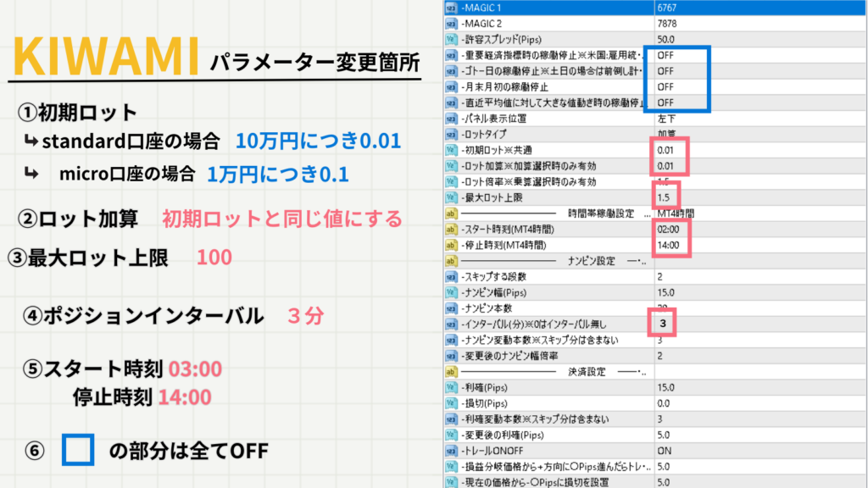Click the 0.01 value of -初期ロット※共通
The width and height of the screenshot is (868, 488).
[665, 150]
